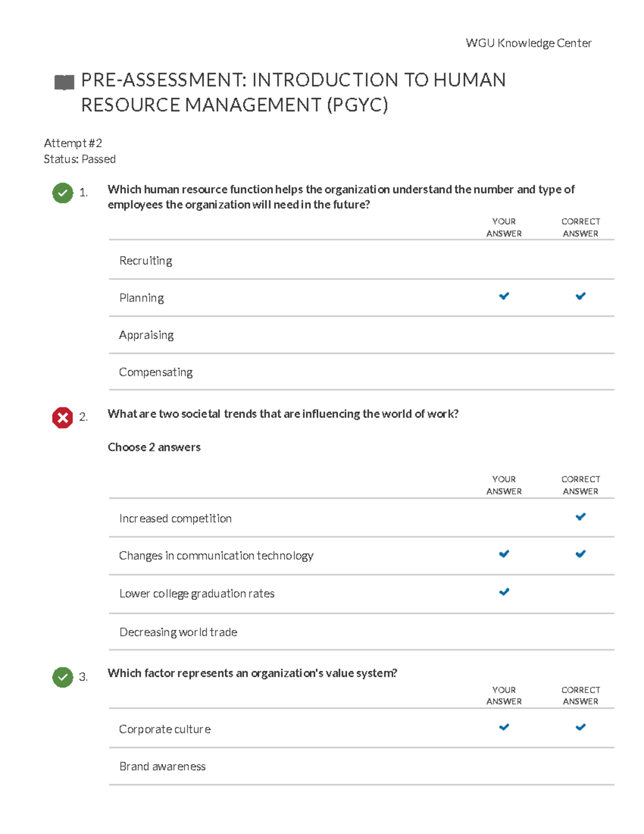This screenshot has height=834, width=644.
Task: Click the Choose 2 answers heading
Action: 154,447
